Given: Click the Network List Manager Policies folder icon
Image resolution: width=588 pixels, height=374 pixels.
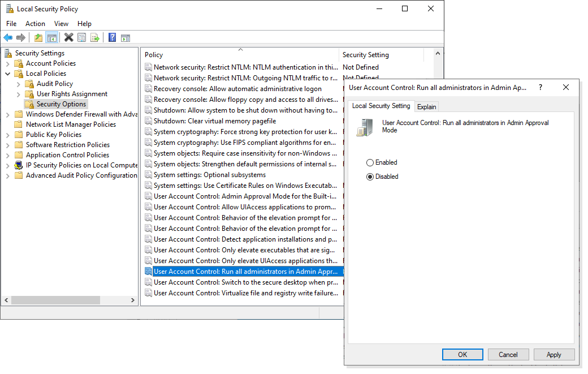Looking at the screenshot, I should [x=19, y=124].
